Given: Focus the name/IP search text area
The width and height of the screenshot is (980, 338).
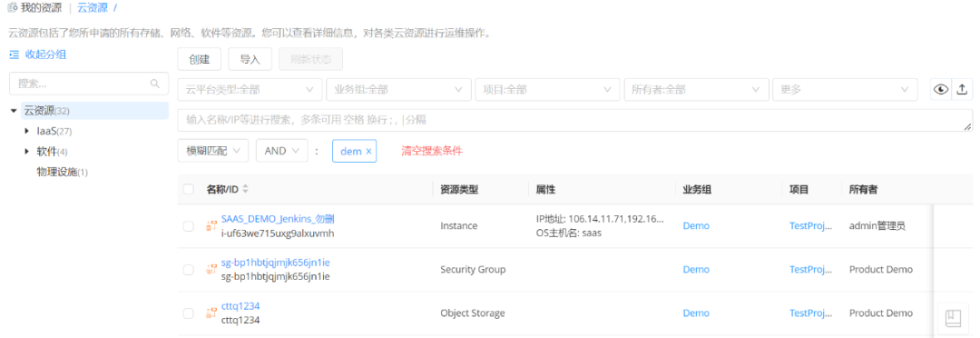Looking at the screenshot, I should [x=575, y=120].
